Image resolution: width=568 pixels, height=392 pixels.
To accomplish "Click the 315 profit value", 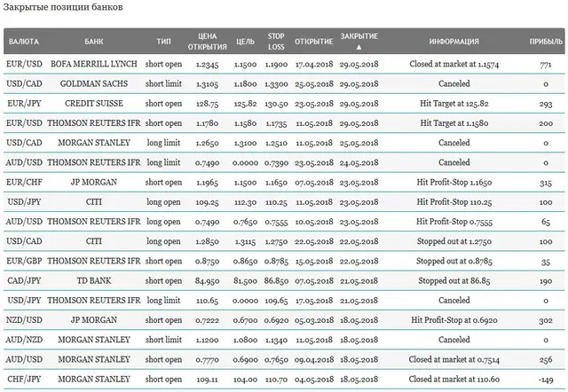I will pyautogui.click(x=546, y=183).
